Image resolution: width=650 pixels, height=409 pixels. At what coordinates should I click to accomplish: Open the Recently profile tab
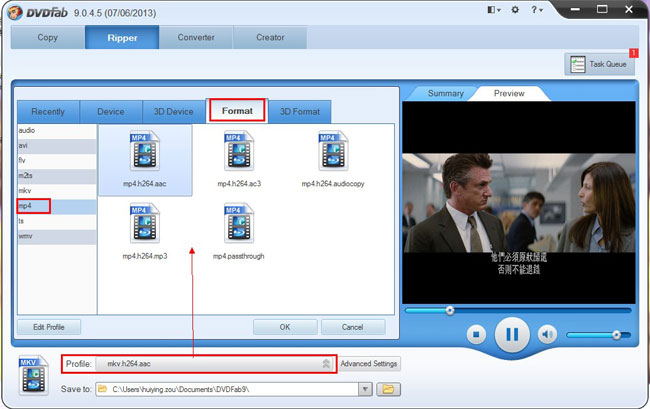click(x=48, y=111)
